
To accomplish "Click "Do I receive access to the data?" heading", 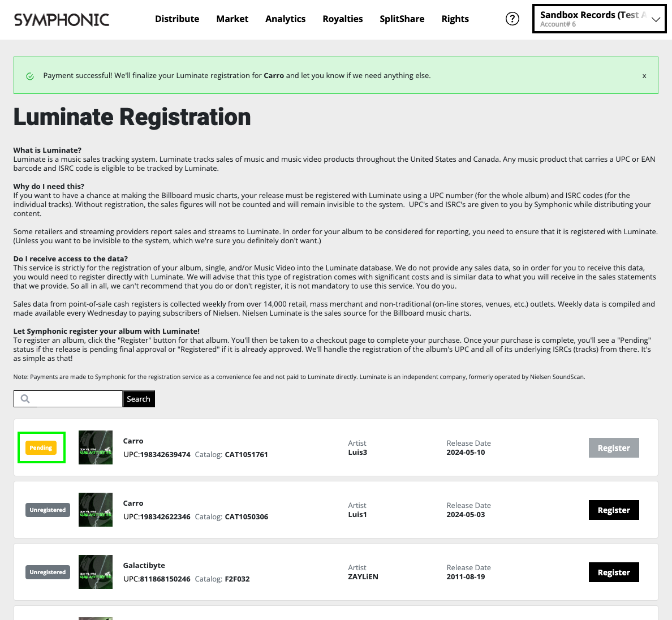I will (x=71, y=259).
